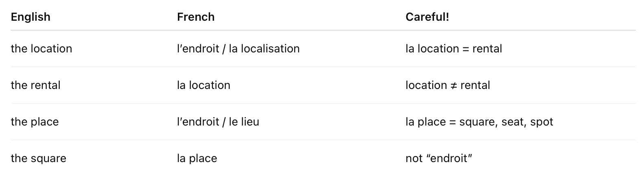Click the word "spot" in the Careful! column

click(541, 122)
